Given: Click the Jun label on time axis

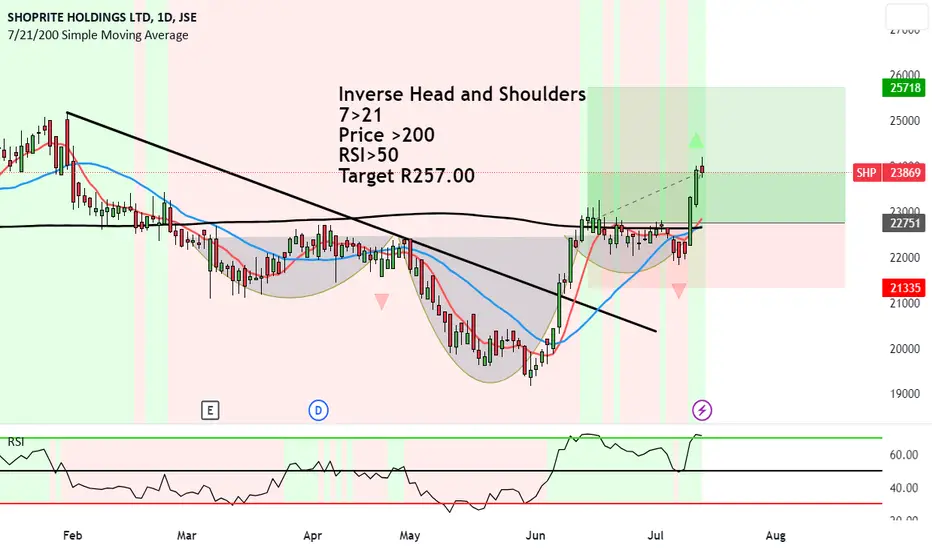Looking at the screenshot, I should tap(536, 535).
